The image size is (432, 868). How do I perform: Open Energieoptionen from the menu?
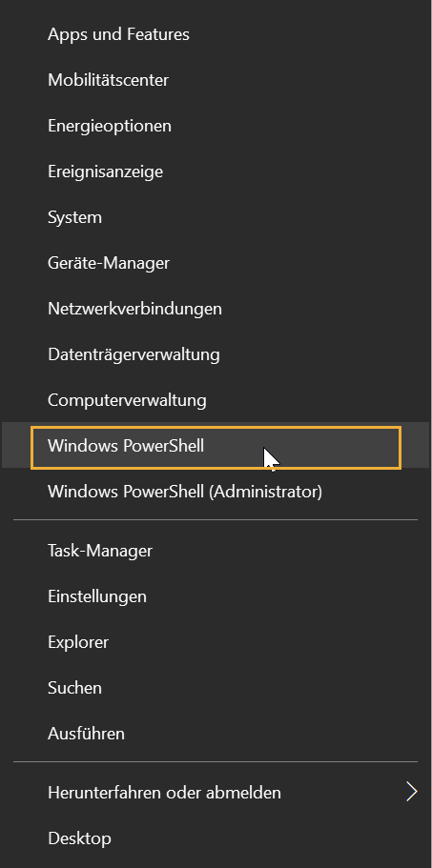216,126
